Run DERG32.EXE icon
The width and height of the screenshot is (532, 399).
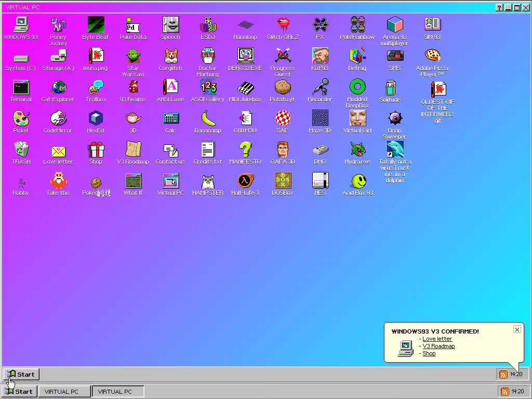click(x=245, y=56)
